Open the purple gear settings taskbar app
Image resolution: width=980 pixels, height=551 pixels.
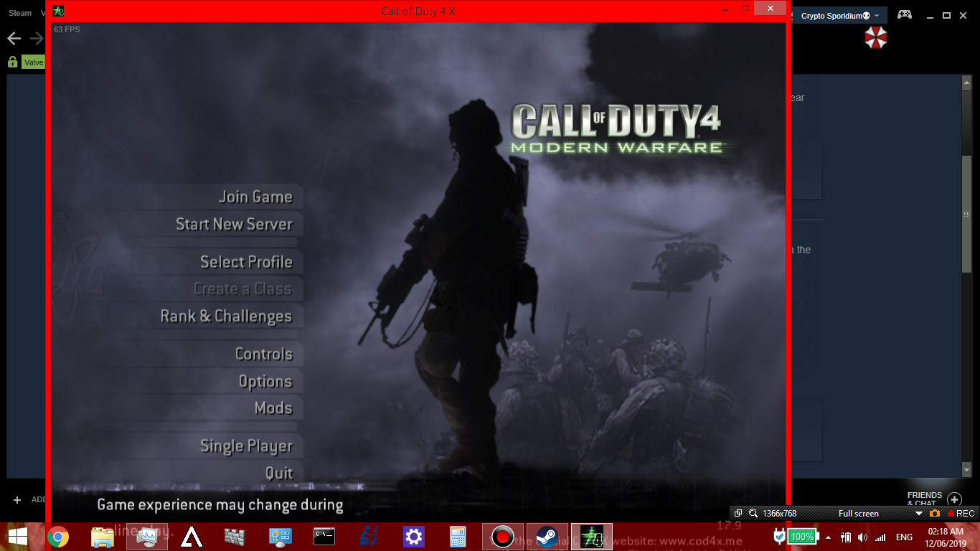point(413,537)
